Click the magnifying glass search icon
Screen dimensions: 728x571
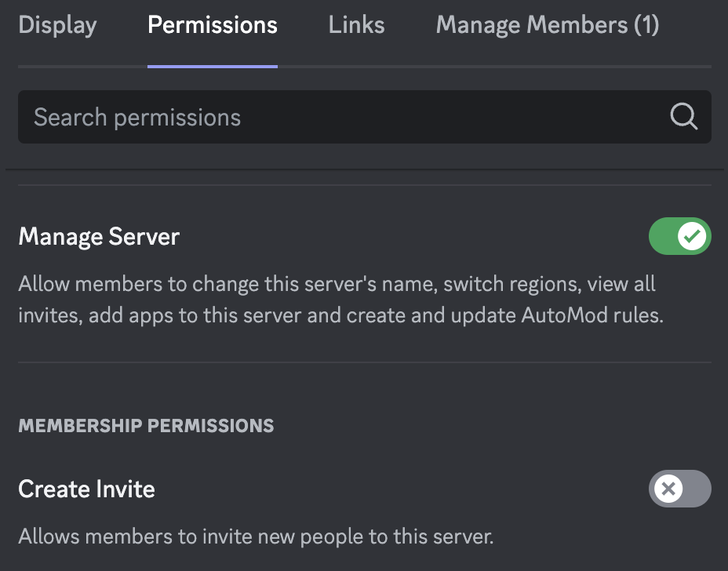[684, 117]
